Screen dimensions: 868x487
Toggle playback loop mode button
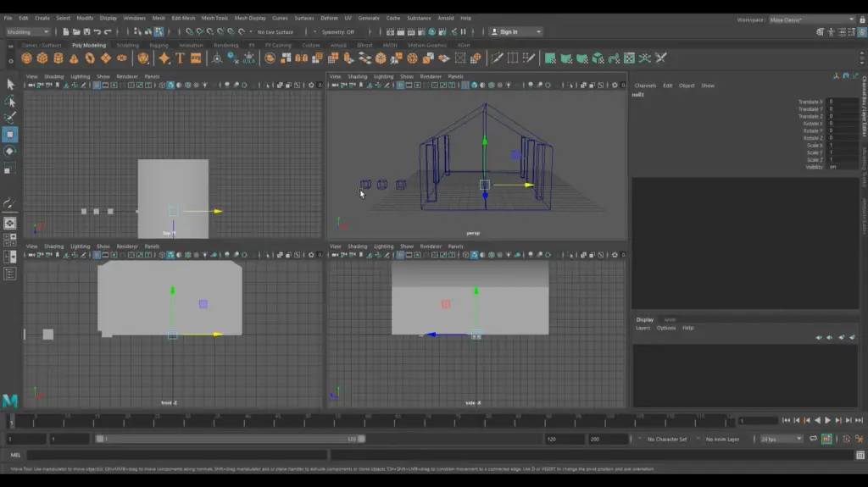pyautogui.click(x=813, y=439)
